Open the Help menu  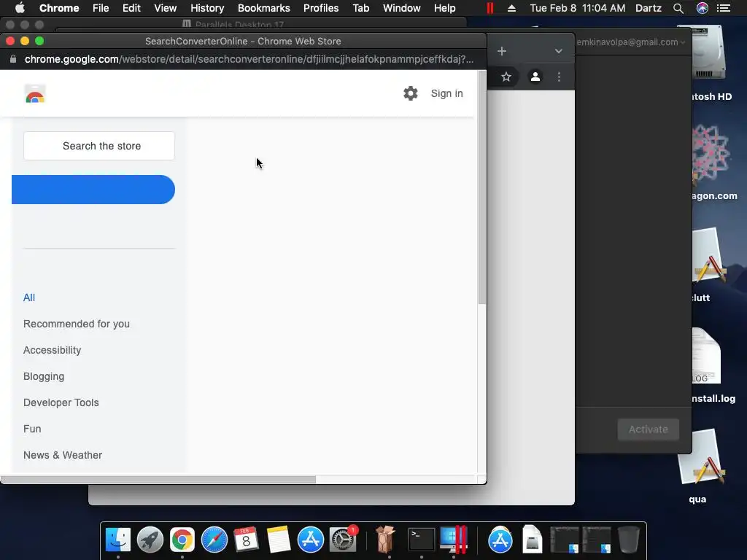pyautogui.click(x=444, y=8)
